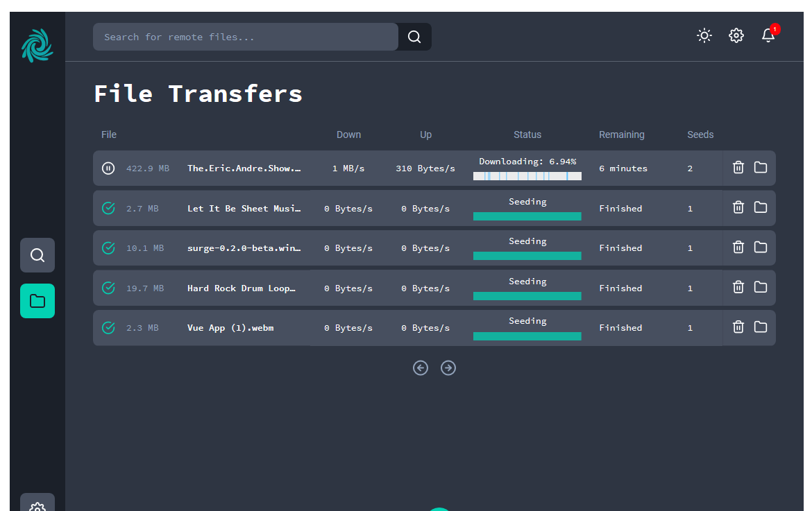Open folder for Vue App (1).webm
The height and width of the screenshot is (511, 812).
click(760, 327)
